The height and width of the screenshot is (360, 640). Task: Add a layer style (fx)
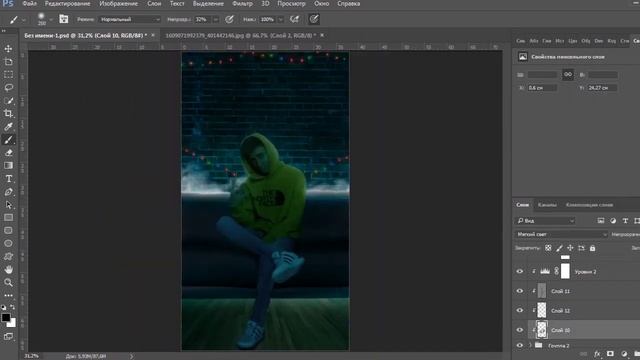click(x=597, y=354)
